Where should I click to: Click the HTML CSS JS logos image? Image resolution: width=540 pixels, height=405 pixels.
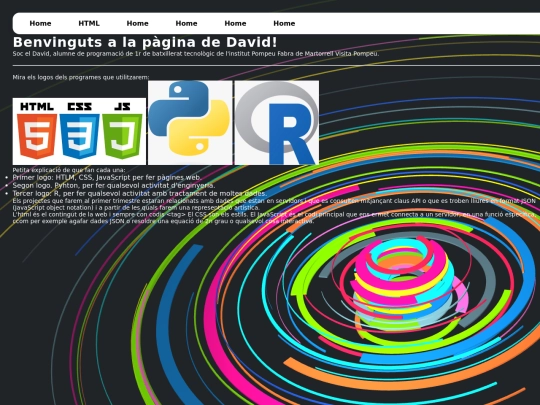tap(79, 131)
